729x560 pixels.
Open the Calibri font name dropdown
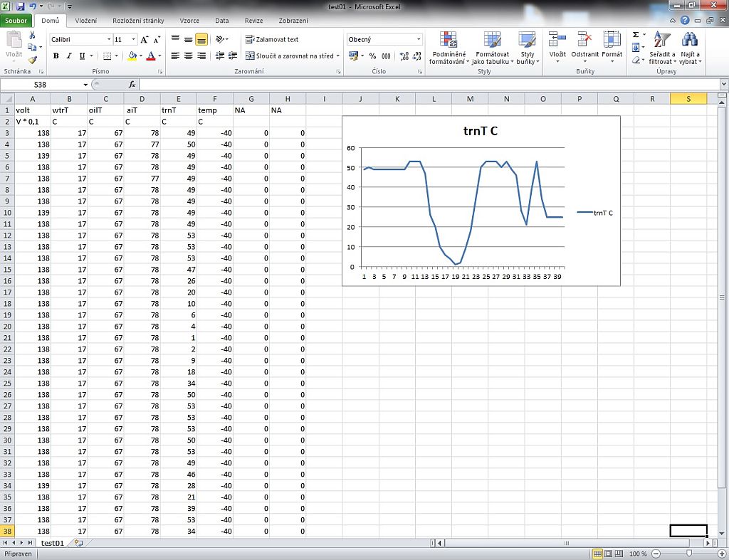(x=109, y=40)
